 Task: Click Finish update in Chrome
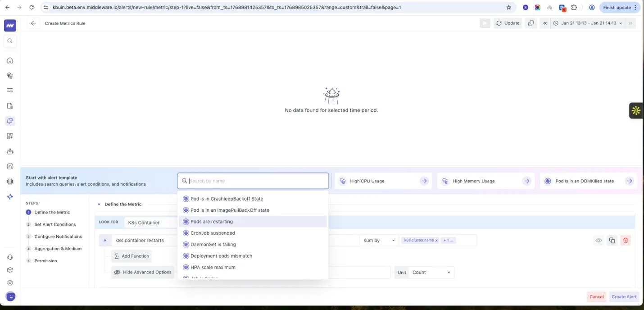click(x=620, y=7)
